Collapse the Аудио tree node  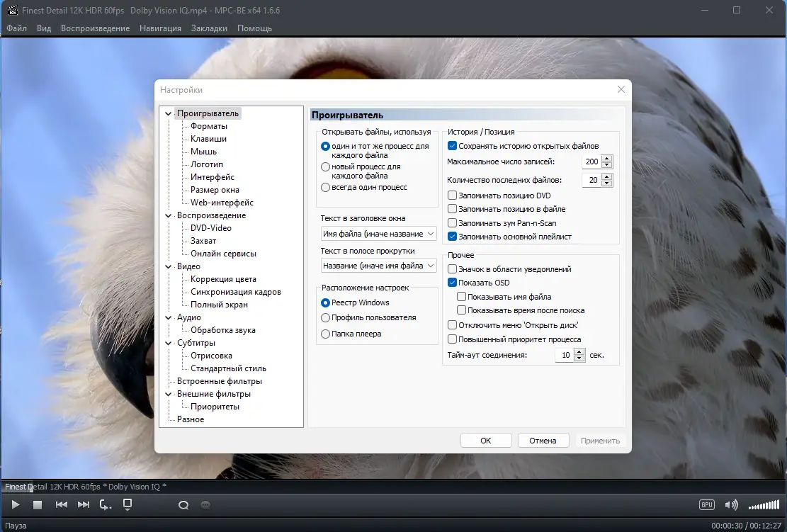(168, 317)
